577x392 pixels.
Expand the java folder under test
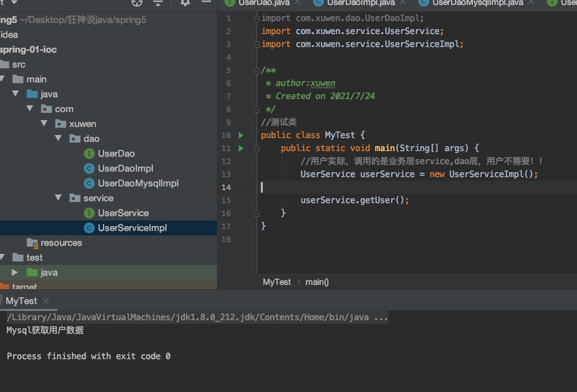tap(15, 272)
